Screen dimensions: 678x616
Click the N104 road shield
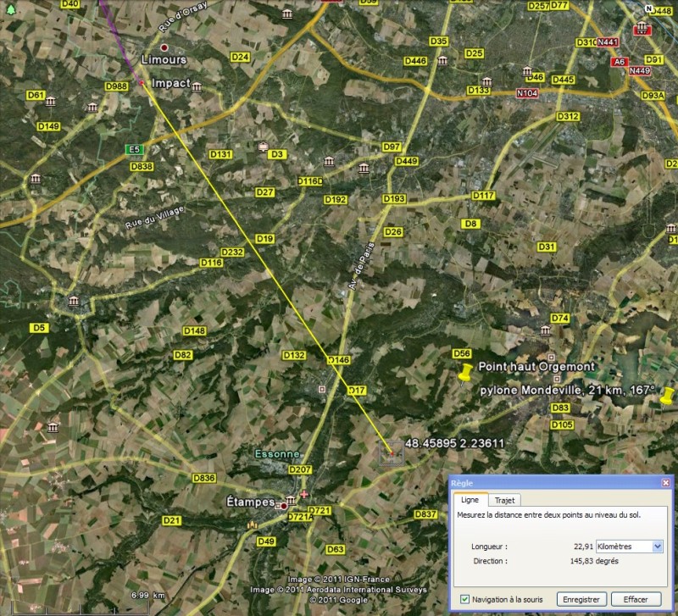527,93
